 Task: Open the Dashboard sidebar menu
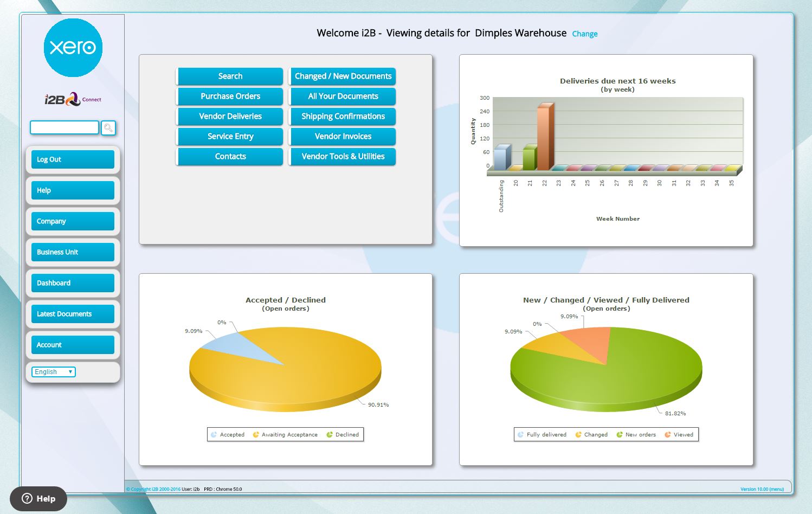[73, 283]
